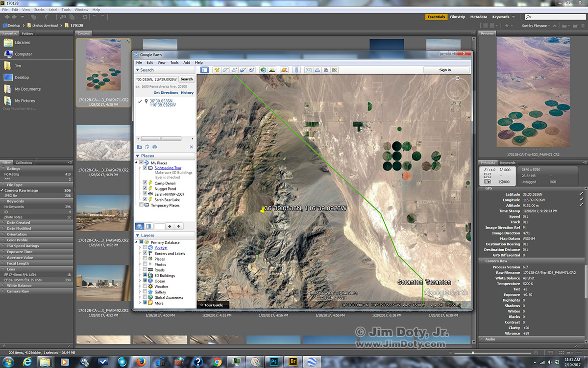
Task: Open the Google Earth ruler tool
Action: point(295,70)
